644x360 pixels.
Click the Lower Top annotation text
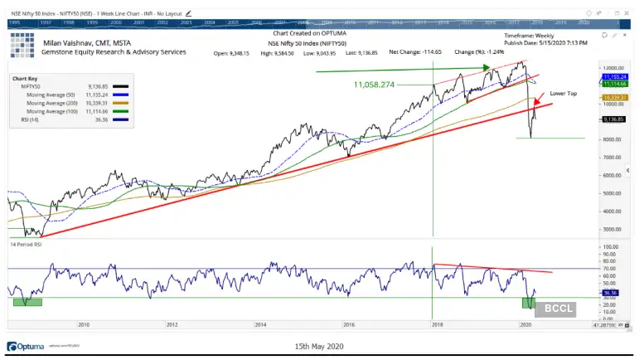[563, 94]
